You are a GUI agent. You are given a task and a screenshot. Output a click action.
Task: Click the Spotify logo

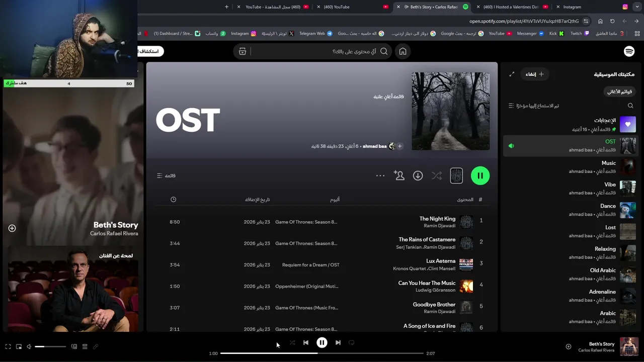(629, 51)
